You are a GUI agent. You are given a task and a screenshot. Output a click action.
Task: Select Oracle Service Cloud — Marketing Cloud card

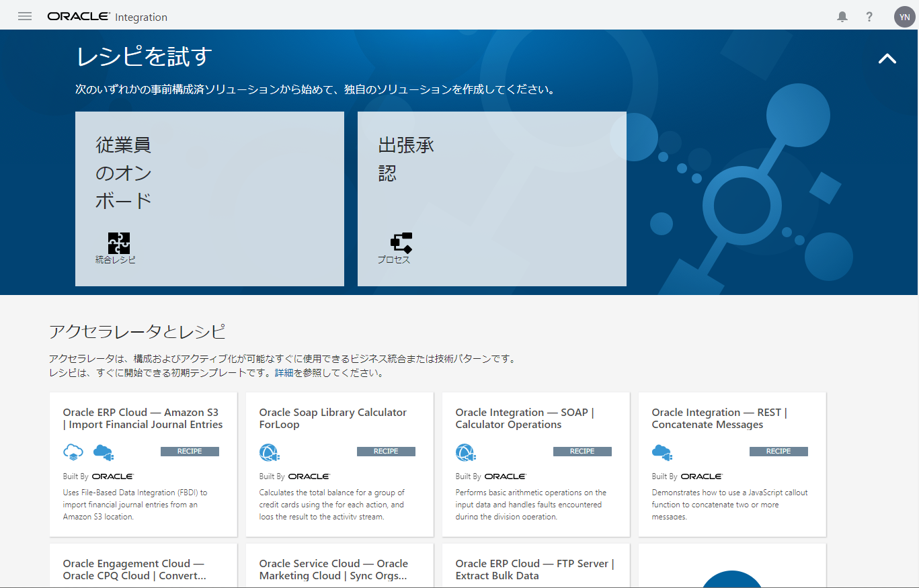tap(333, 569)
